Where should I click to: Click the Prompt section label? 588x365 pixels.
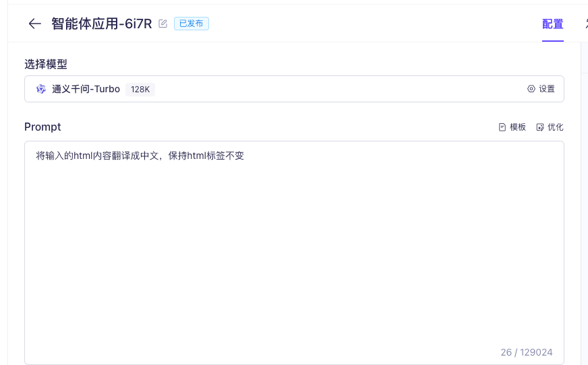pos(42,127)
